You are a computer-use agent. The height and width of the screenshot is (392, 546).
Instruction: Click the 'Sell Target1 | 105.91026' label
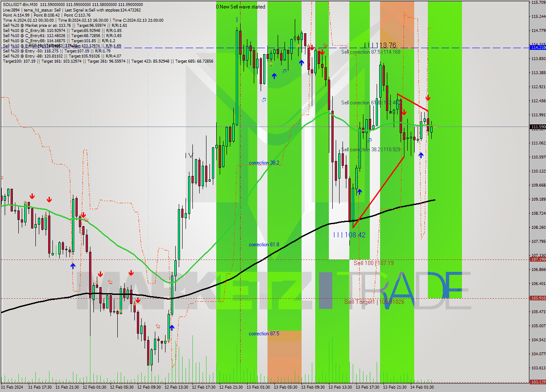point(374,302)
